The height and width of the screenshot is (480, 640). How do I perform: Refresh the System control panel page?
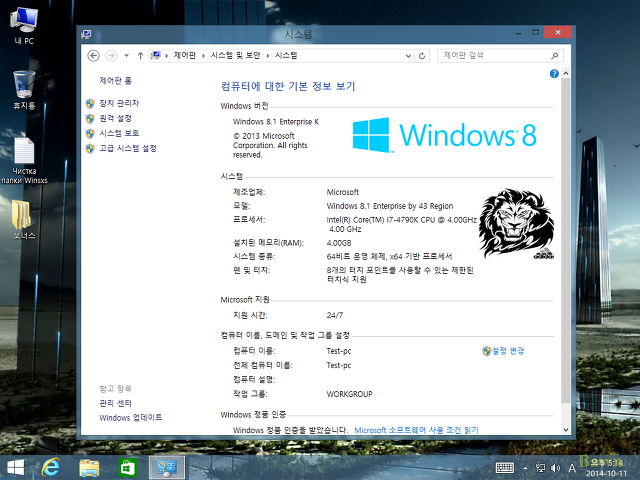tap(422, 56)
